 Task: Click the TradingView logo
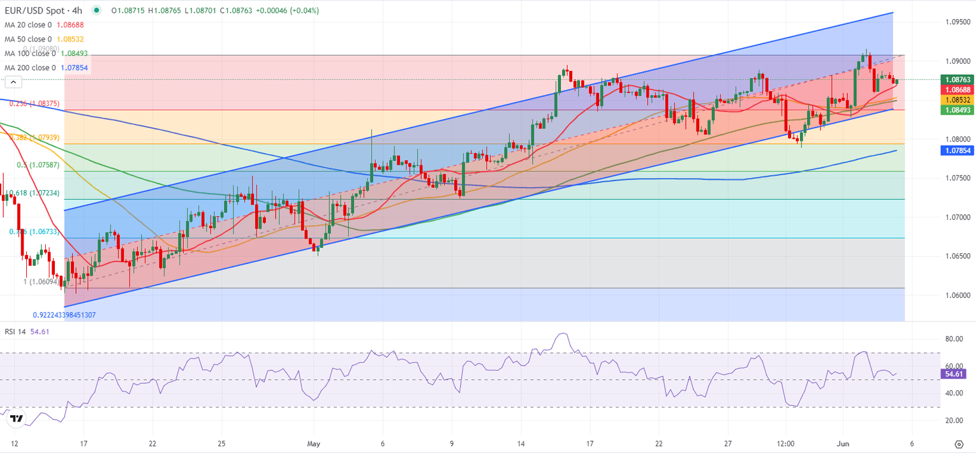[17, 419]
